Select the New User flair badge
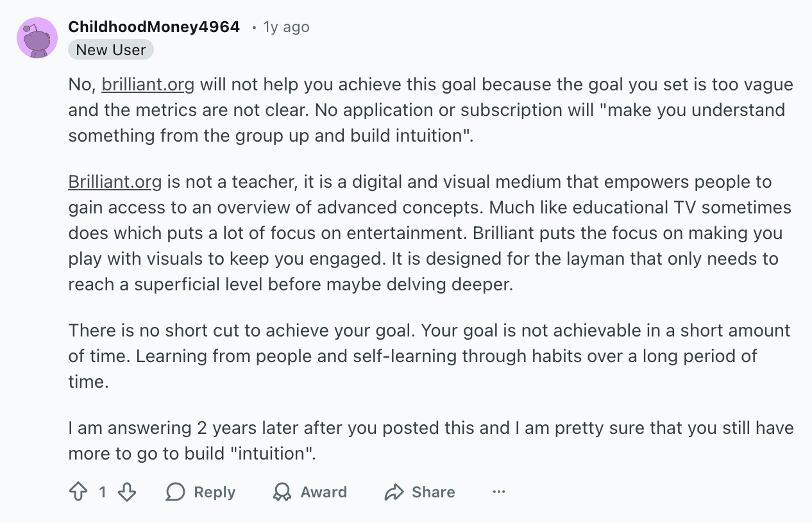The height and width of the screenshot is (523, 812). tap(110, 49)
